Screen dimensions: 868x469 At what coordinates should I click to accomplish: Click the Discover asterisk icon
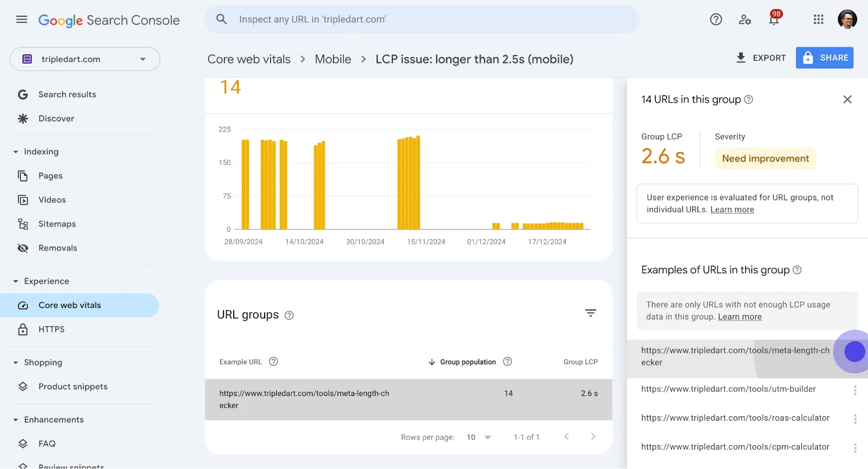click(x=23, y=119)
